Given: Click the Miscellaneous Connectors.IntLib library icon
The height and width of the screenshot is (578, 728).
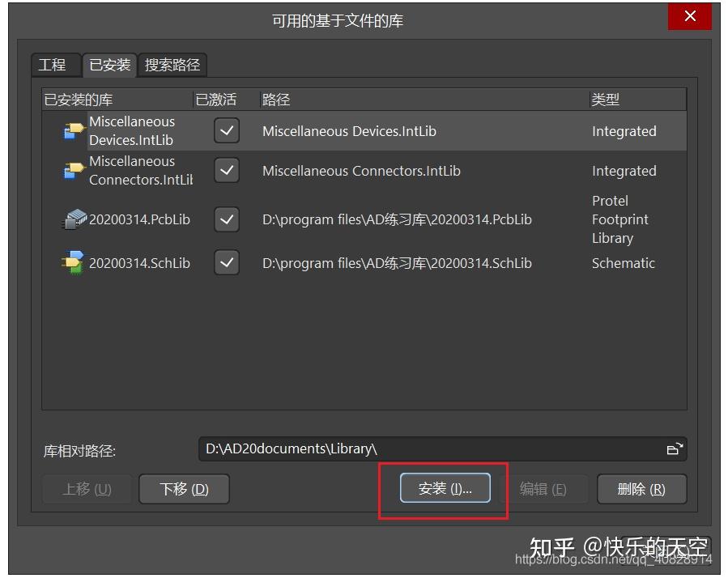Looking at the screenshot, I should 74,170.
